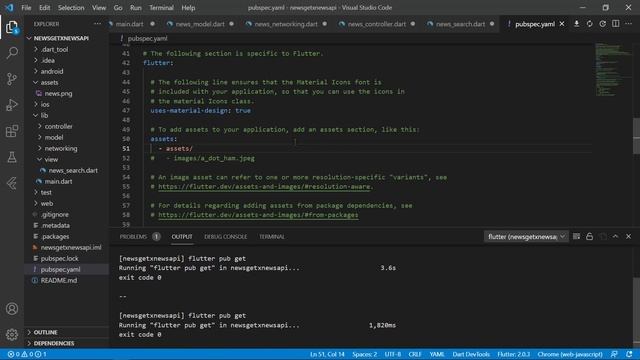Switch to the news_search.dart tab
Image resolution: width=640 pixels, height=360 pixels.
coord(460,24)
